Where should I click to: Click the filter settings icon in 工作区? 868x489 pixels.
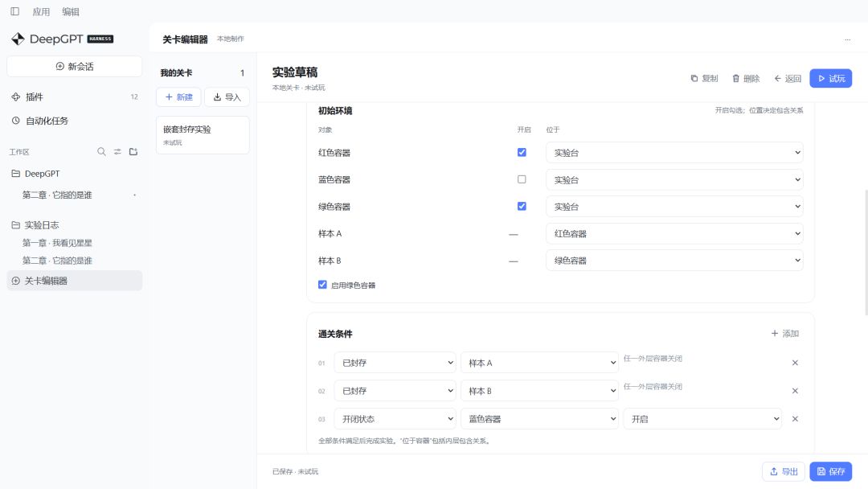tap(117, 151)
